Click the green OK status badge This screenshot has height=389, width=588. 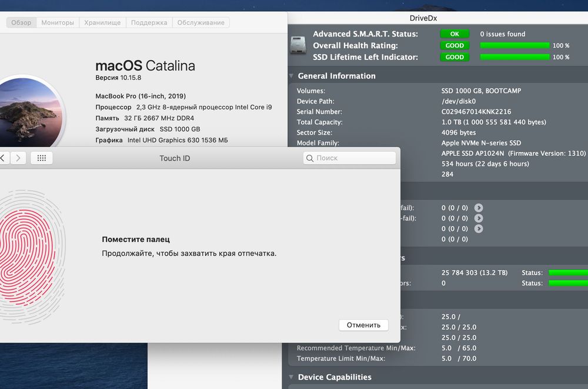tap(455, 34)
